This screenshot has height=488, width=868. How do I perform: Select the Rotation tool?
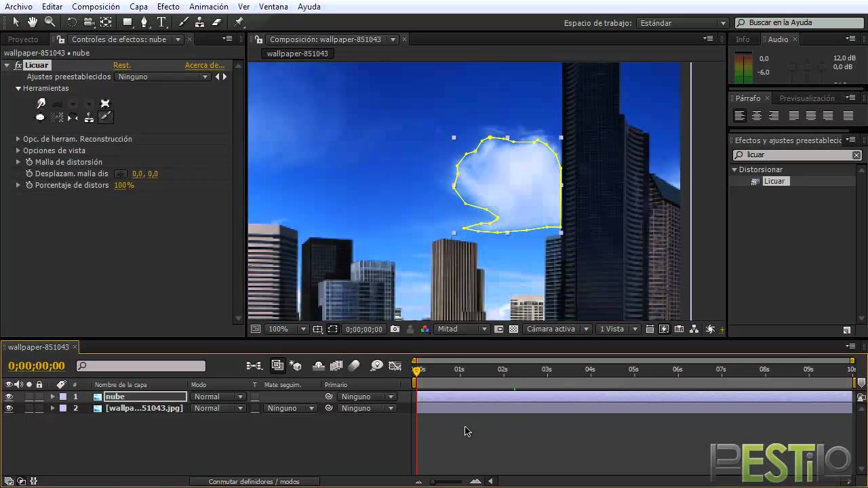point(72,22)
